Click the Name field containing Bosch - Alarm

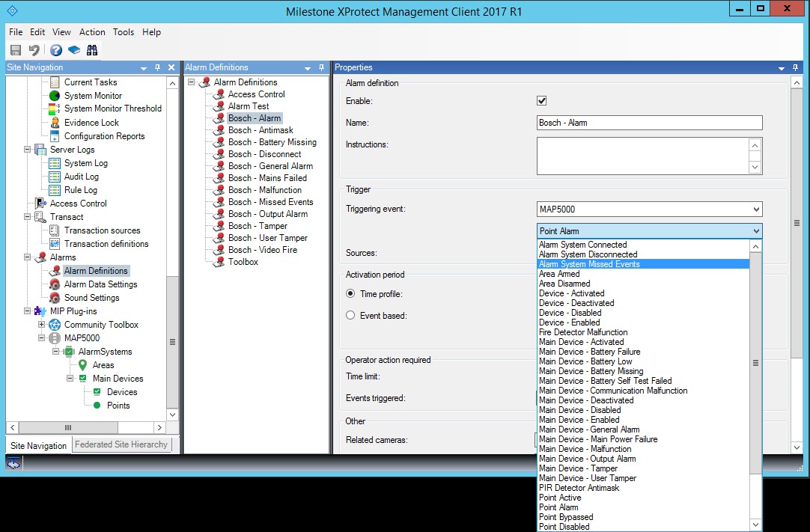click(649, 123)
